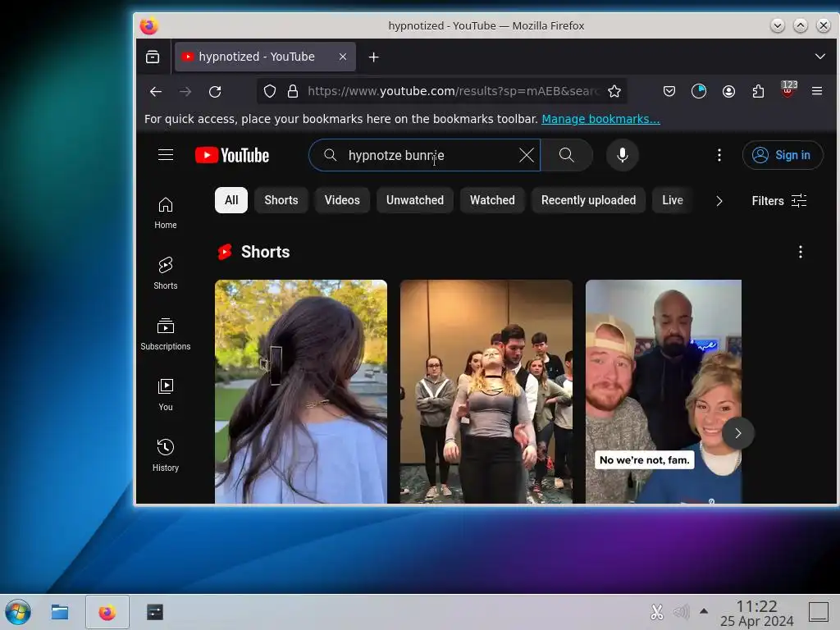Click the YouTube logo
Image resolution: width=840 pixels, height=630 pixels.
click(x=232, y=155)
